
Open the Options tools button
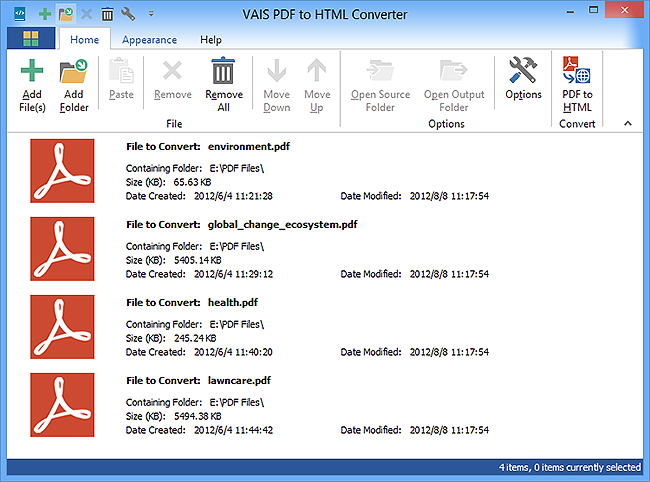coord(523,79)
